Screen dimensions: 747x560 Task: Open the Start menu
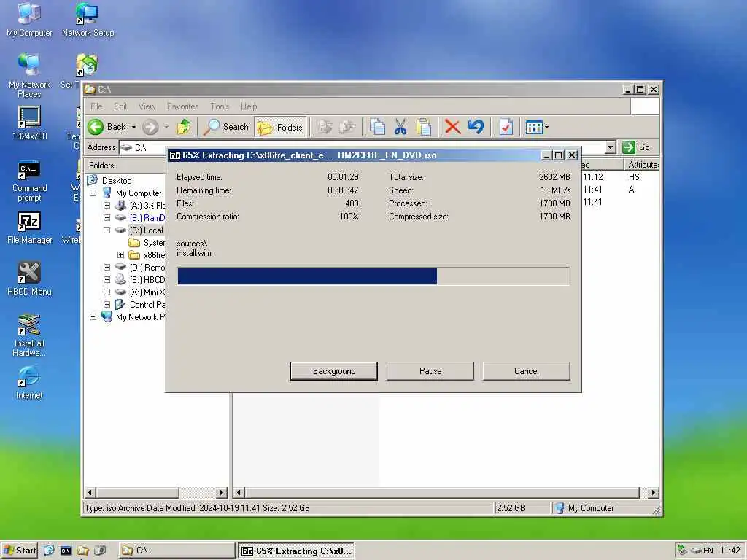[x=19, y=551]
